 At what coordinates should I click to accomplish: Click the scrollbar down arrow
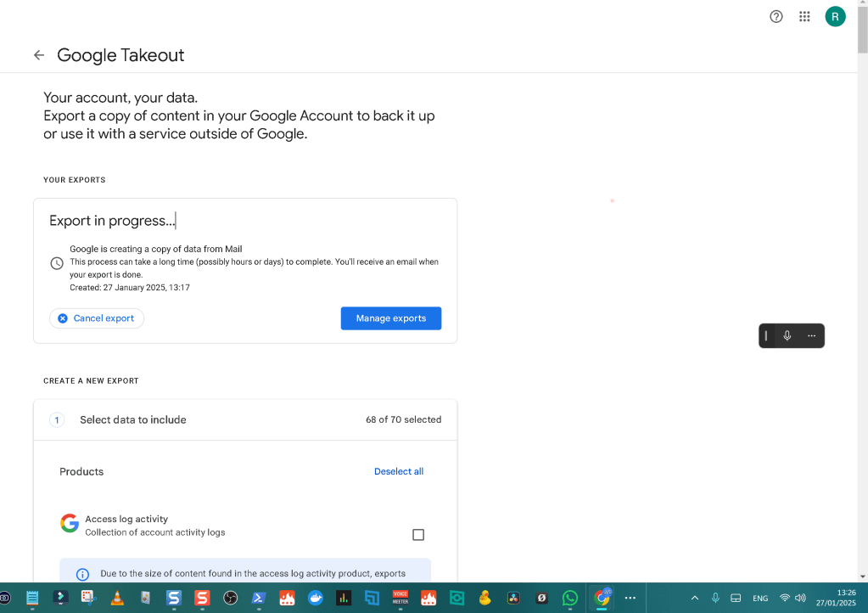coord(862,576)
